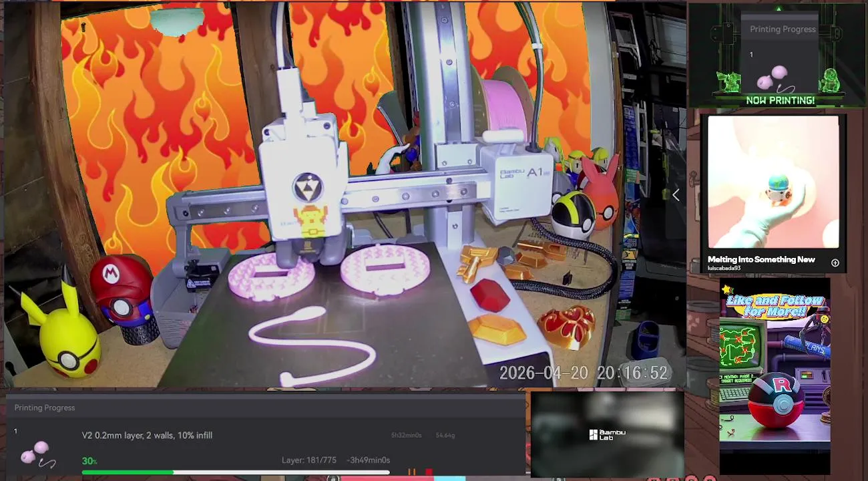Click the -3h49min0s remaining time
This screenshot has height=481, width=868.
coord(368,460)
